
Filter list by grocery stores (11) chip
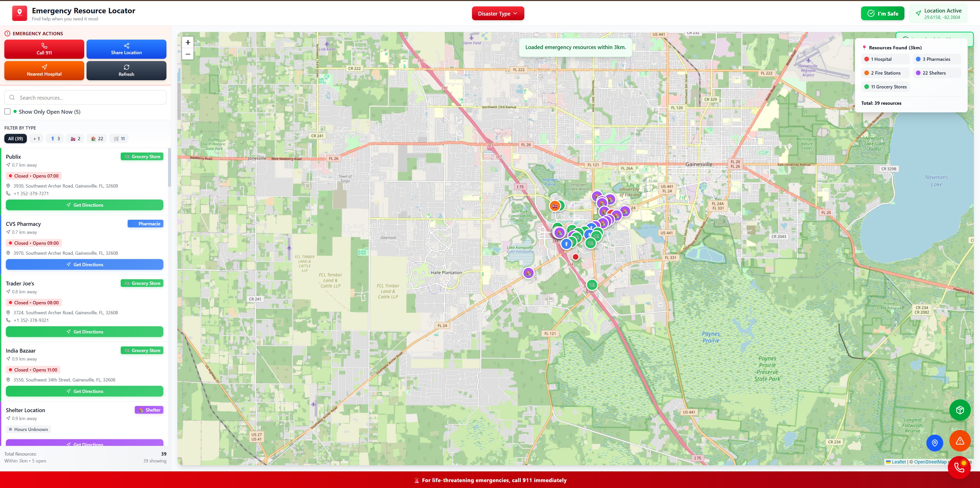coord(119,138)
